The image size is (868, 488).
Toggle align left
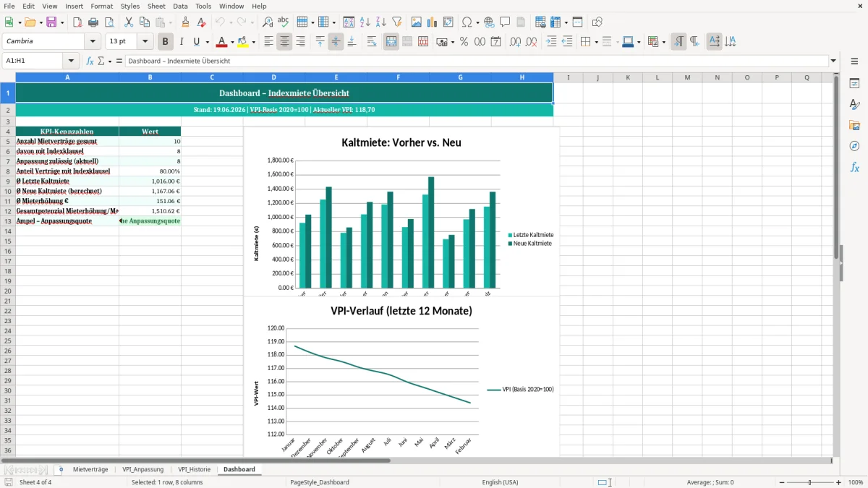click(x=268, y=42)
